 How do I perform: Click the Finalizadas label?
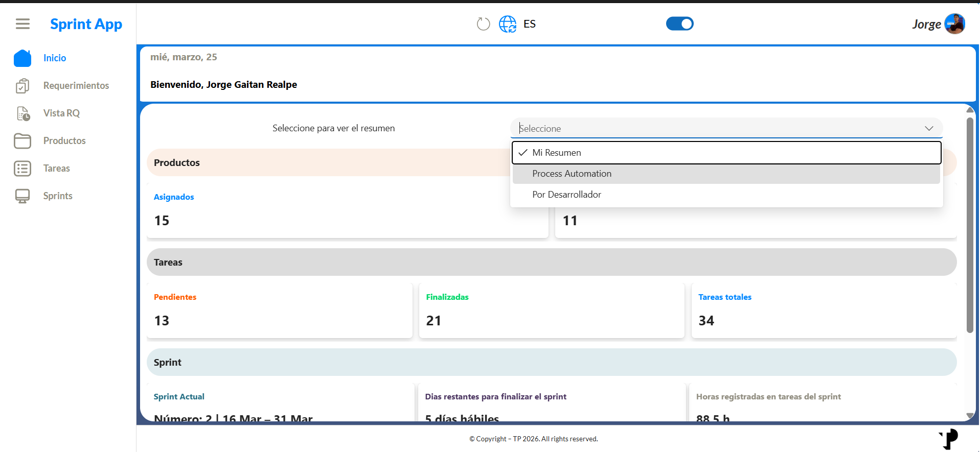point(447,297)
